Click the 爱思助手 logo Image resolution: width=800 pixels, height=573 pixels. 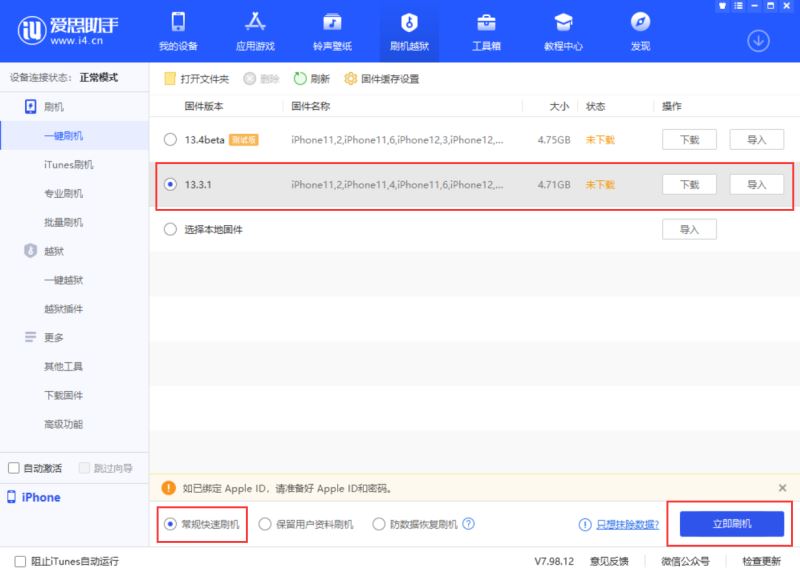[68, 30]
